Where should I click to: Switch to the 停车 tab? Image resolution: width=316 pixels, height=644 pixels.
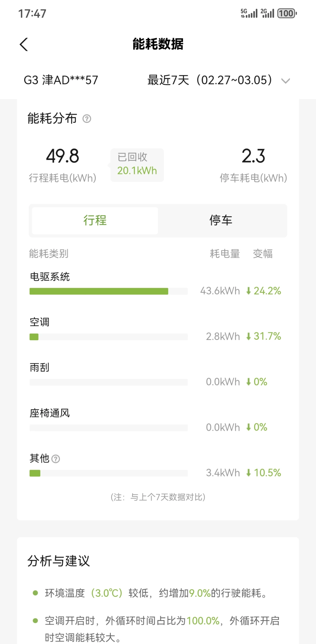(x=221, y=221)
